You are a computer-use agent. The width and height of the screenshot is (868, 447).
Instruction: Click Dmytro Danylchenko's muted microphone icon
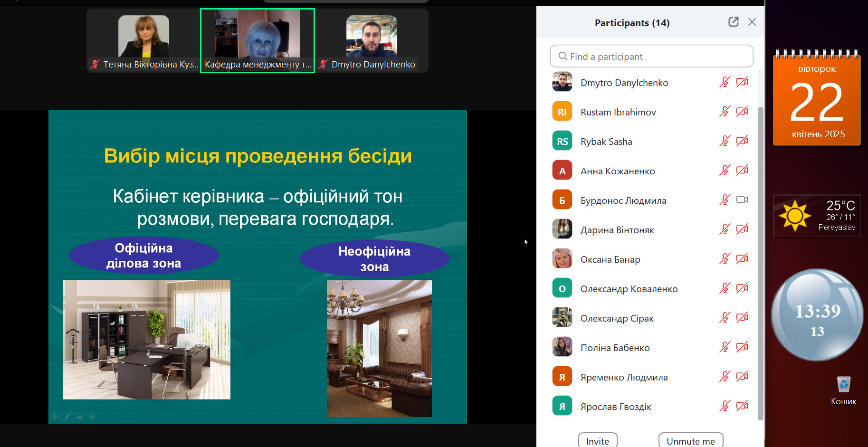[725, 82]
